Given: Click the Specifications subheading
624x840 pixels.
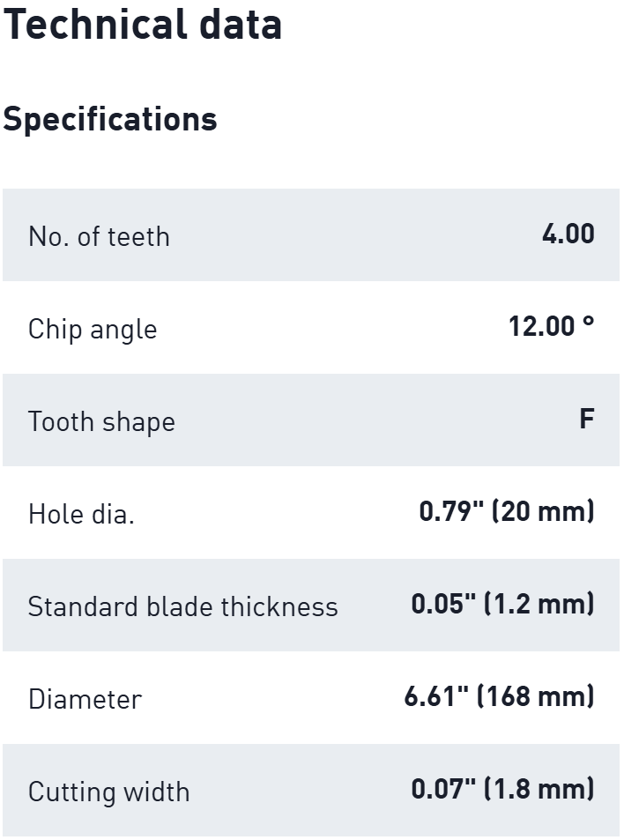Looking at the screenshot, I should coord(110,119).
